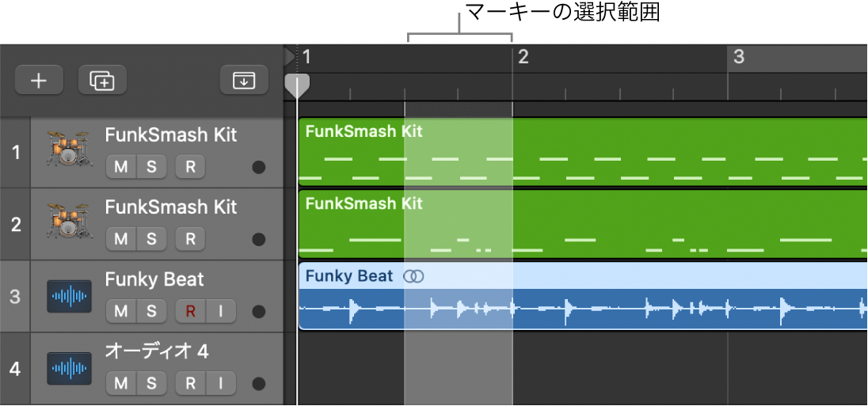Screen dimensions: 868x406
Task: Mute track 1 FunkSmash Kit
Action: (x=121, y=167)
